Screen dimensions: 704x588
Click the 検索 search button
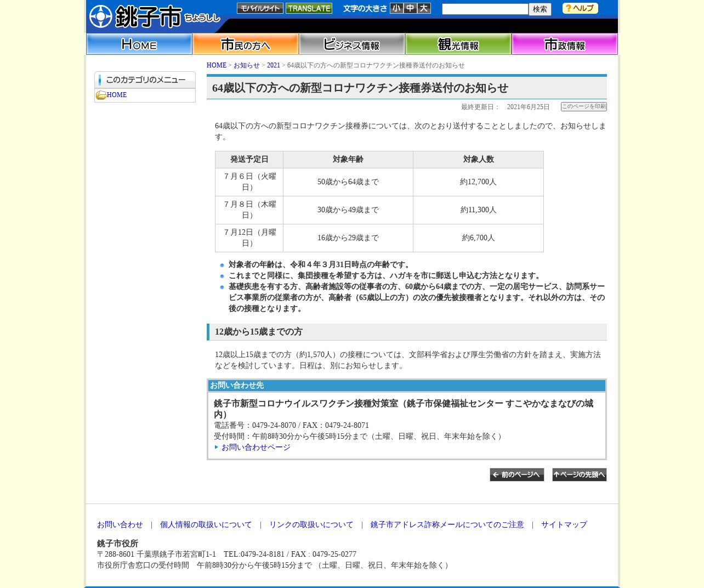point(540,9)
